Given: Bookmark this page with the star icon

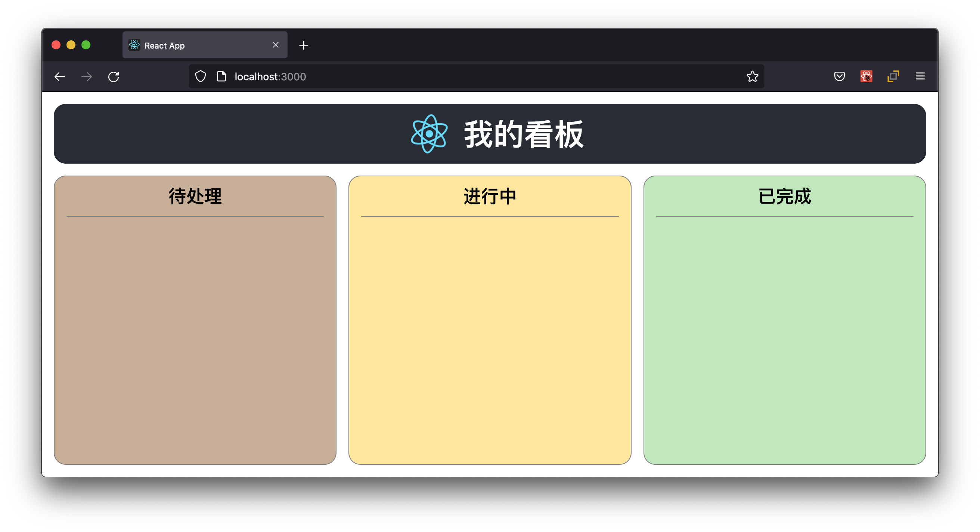Looking at the screenshot, I should click(x=752, y=77).
